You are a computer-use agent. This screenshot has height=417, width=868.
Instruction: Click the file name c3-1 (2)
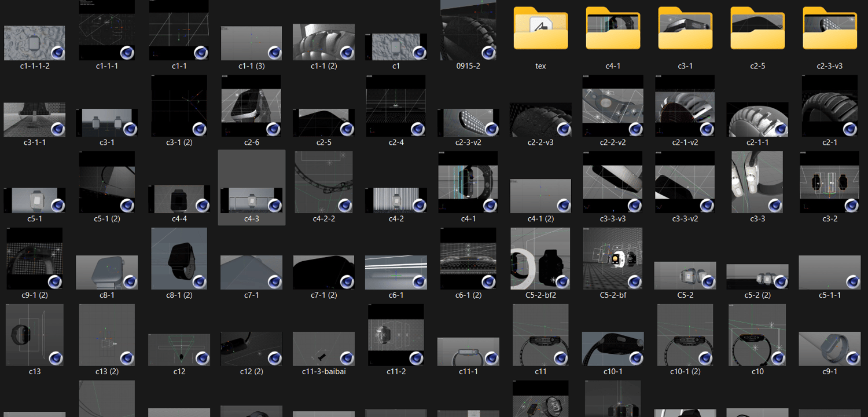(x=179, y=142)
